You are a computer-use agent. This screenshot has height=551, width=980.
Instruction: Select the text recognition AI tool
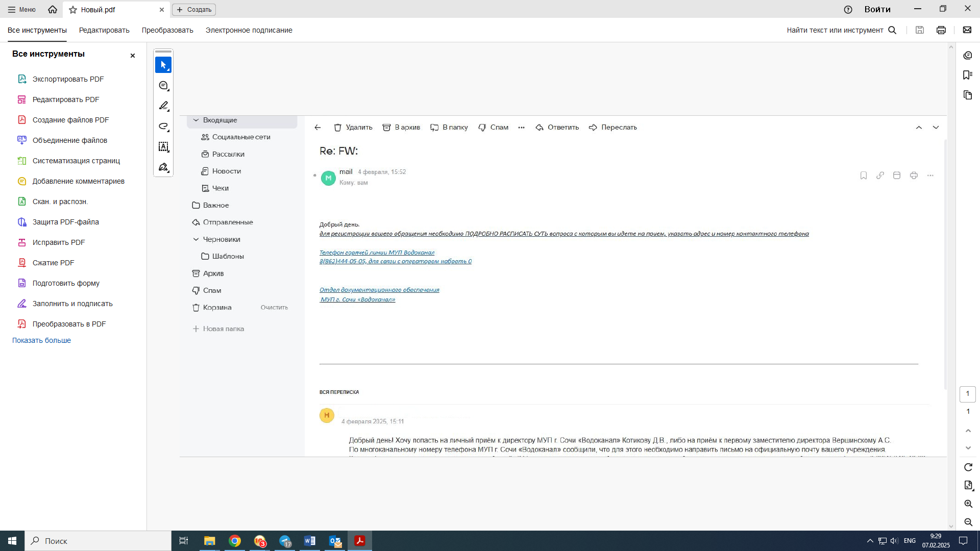click(163, 147)
